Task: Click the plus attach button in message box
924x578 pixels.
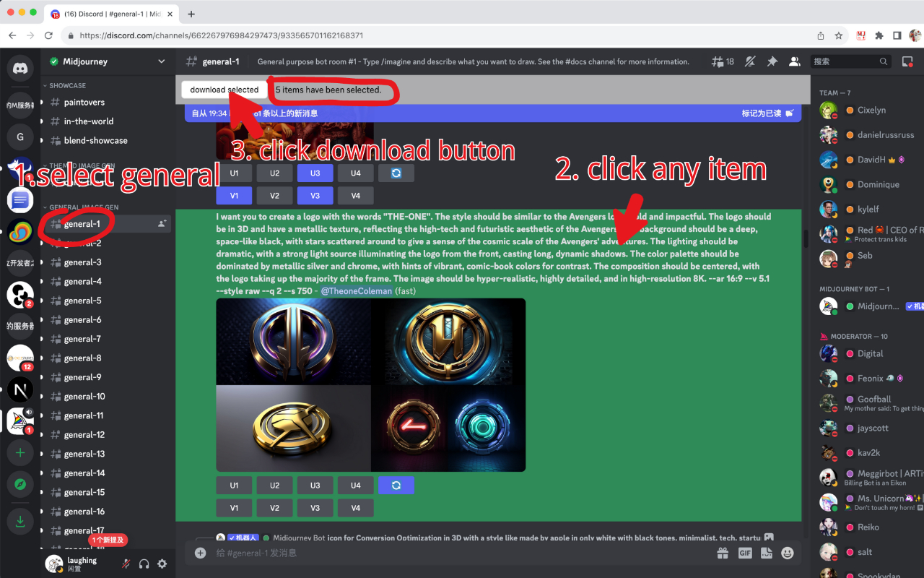Action: pyautogui.click(x=200, y=553)
